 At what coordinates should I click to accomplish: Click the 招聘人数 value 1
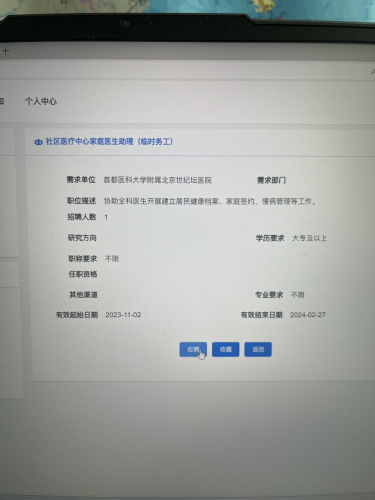pyautogui.click(x=106, y=217)
